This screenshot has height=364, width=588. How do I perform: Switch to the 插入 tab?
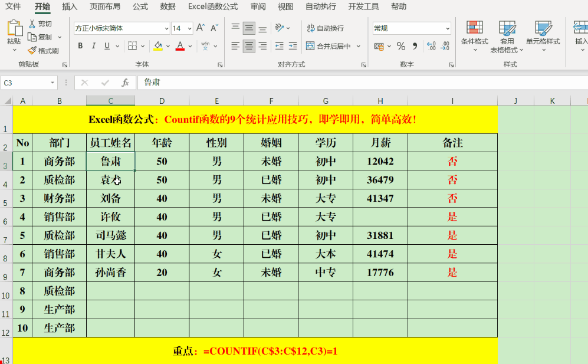[70, 6]
